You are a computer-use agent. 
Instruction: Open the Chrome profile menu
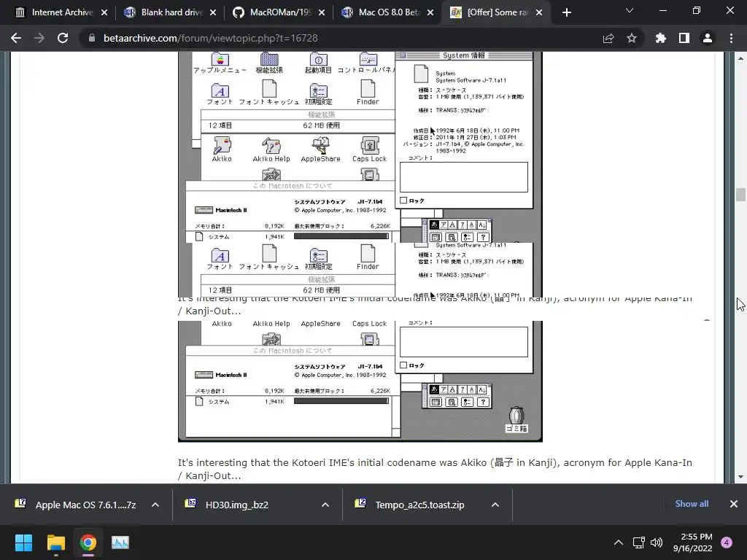click(708, 38)
